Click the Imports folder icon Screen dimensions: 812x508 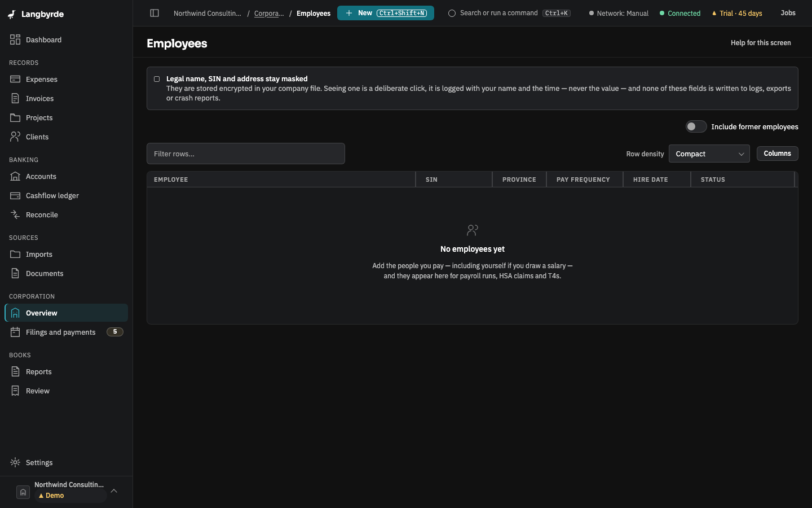click(15, 254)
